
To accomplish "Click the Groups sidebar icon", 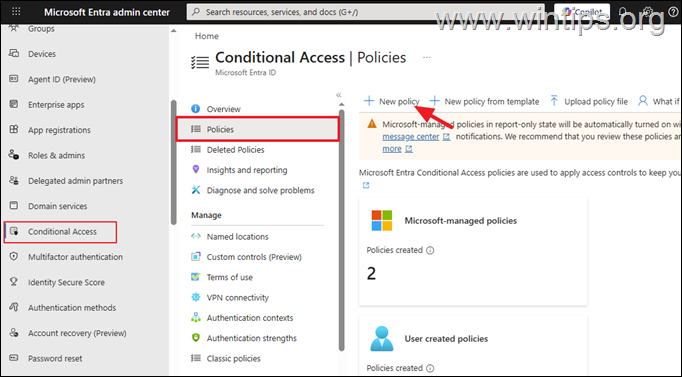I will tap(14, 28).
